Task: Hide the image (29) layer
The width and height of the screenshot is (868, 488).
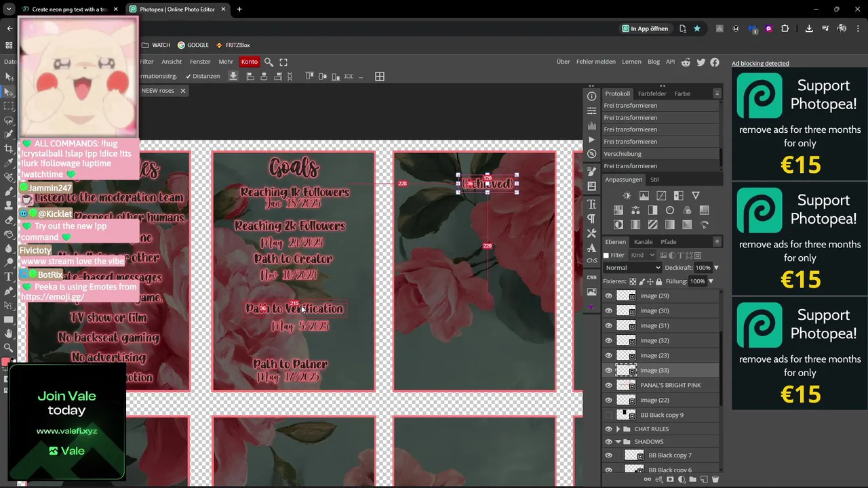Action: pos(608,296)
